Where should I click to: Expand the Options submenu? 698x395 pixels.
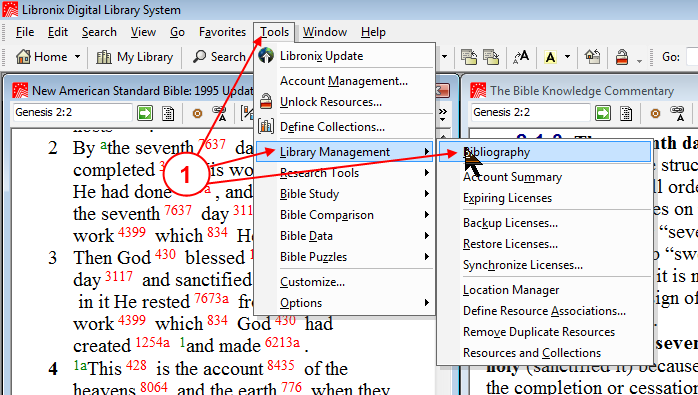pyautogui.click(x=345, y=303)
